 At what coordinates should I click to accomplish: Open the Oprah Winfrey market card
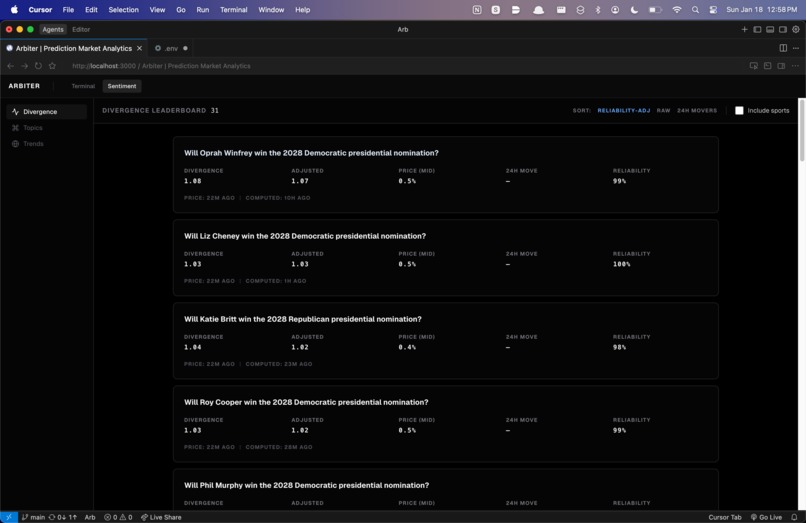pos(446,175)
